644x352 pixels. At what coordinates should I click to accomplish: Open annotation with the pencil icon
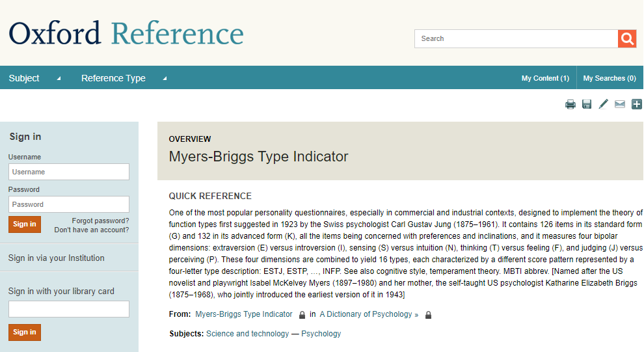point(603,104)
